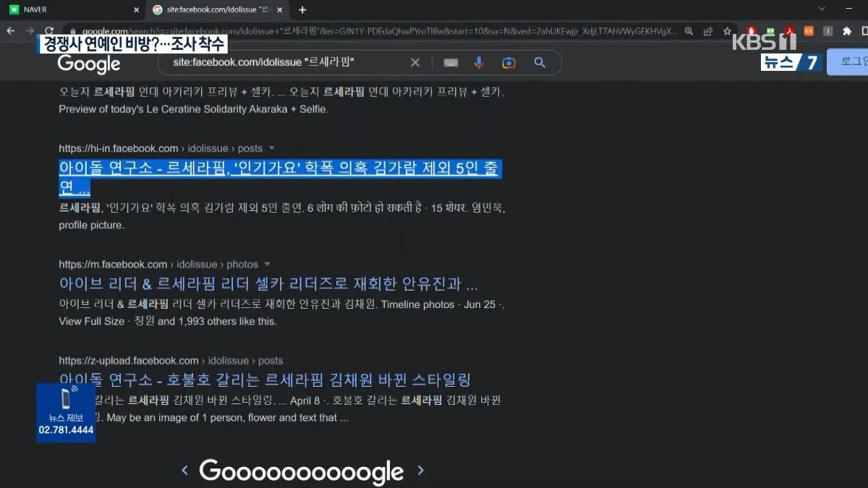Viewport: 868px width, 488px height.
Task: Go to next results page arrow
Action: click(420, 471)
